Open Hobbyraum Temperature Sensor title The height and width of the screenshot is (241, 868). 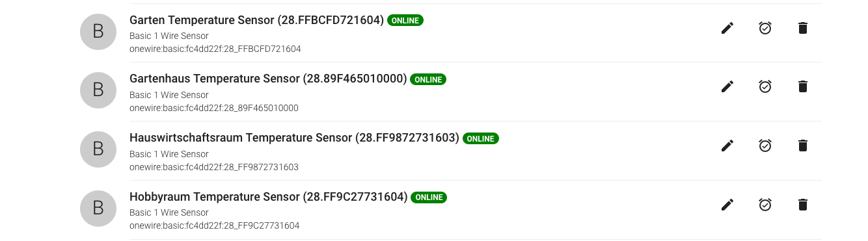tap(269, 197)
